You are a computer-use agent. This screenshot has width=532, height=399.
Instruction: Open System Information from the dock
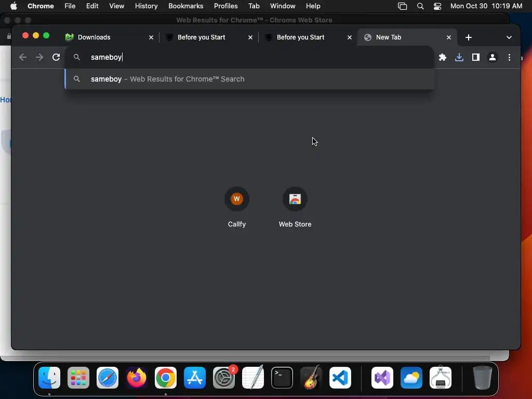(441, 378)
